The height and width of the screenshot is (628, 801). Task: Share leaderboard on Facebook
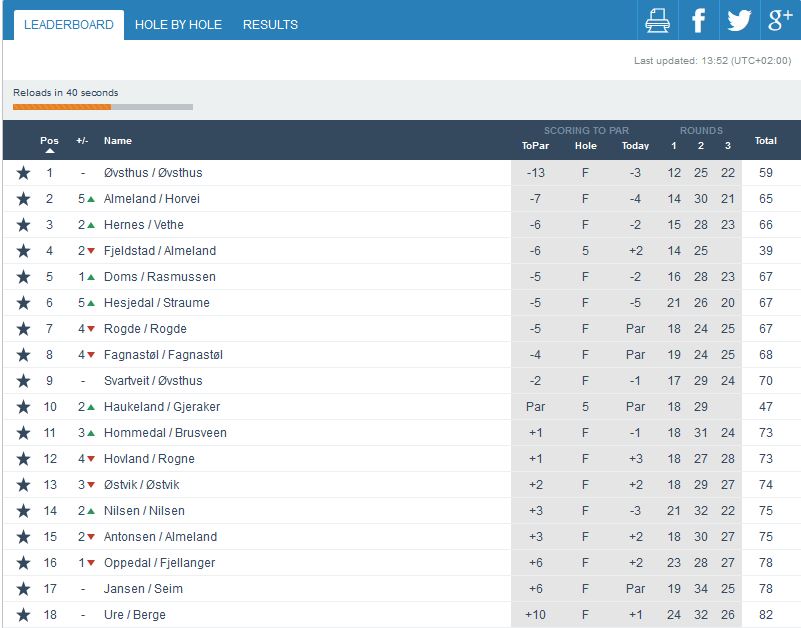tap(698, 20)
